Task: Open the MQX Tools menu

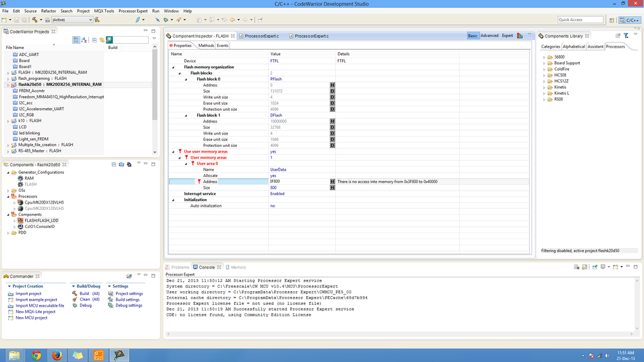Action: pyautogui.click(x=104, y=11)
